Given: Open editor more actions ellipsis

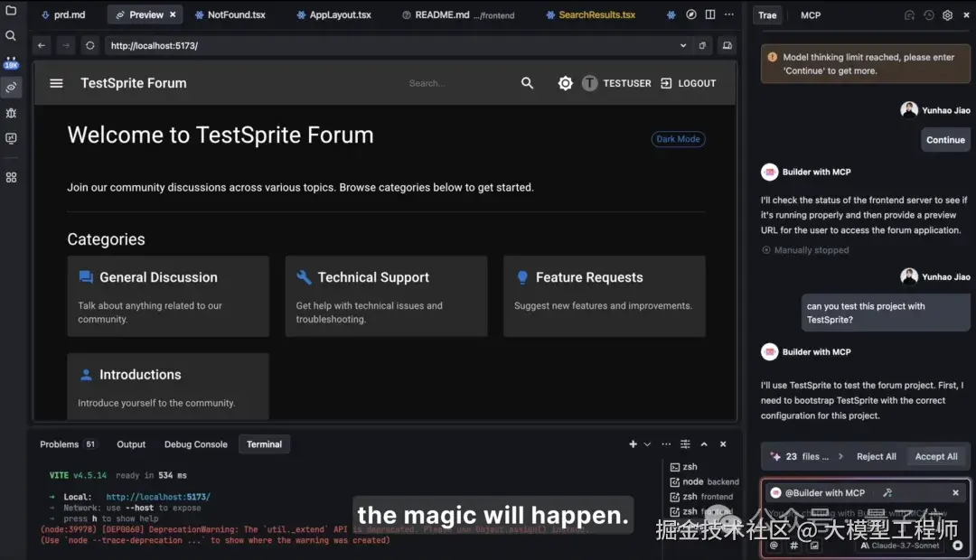Looking at the screenshot, I should click(729, 14).
